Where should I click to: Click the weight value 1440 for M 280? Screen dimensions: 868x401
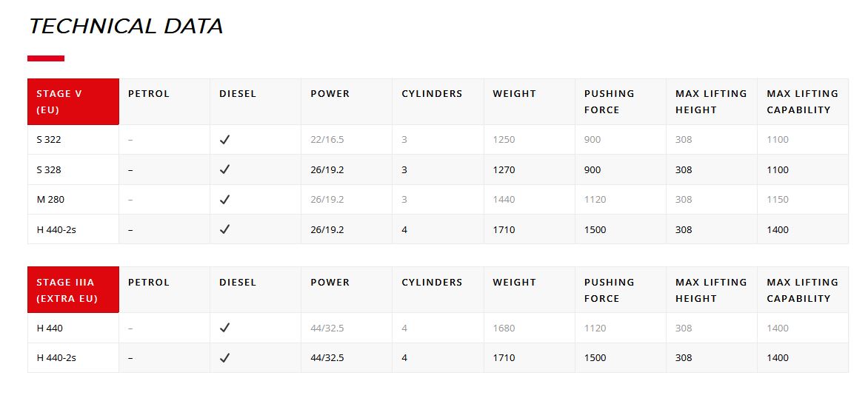pos(504,200)
